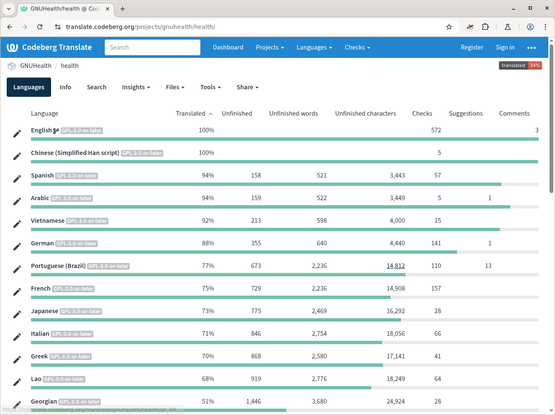
Task: Reload the page
Action: click(x=40, y=27)
